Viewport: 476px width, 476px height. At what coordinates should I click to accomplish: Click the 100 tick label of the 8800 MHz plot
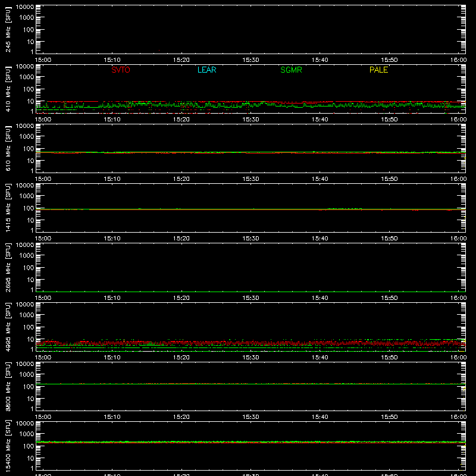point(29,387)
